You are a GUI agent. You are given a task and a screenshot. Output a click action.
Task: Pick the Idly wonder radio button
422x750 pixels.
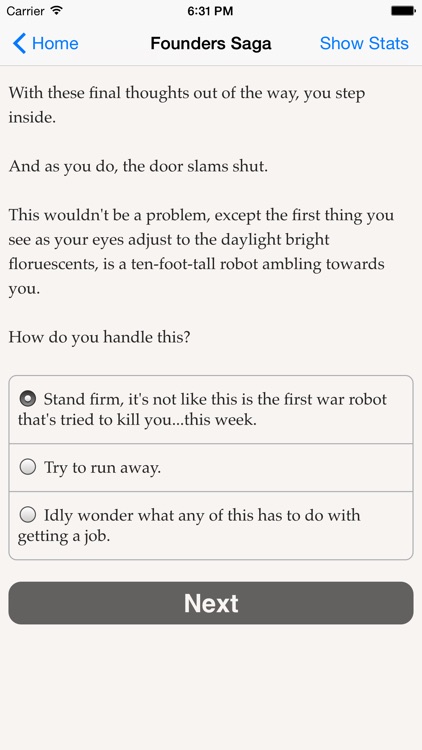[x=28, y=515]
